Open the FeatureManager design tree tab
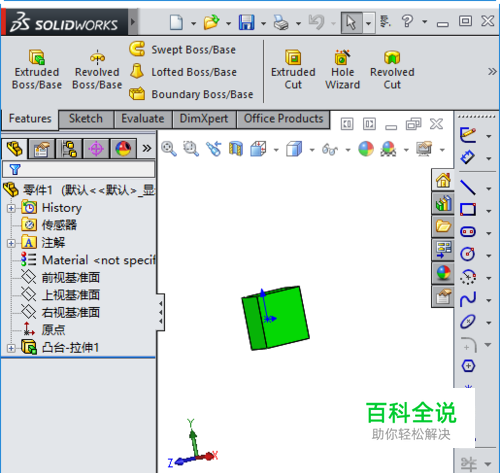This screenshot has width=500, height=473. (x=15, y=148)
